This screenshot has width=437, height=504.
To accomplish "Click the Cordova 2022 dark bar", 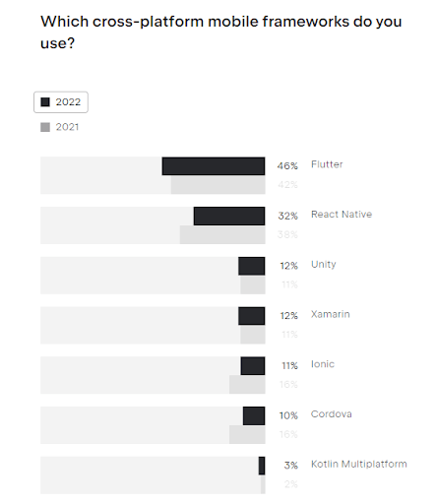I will pos(254,415).
